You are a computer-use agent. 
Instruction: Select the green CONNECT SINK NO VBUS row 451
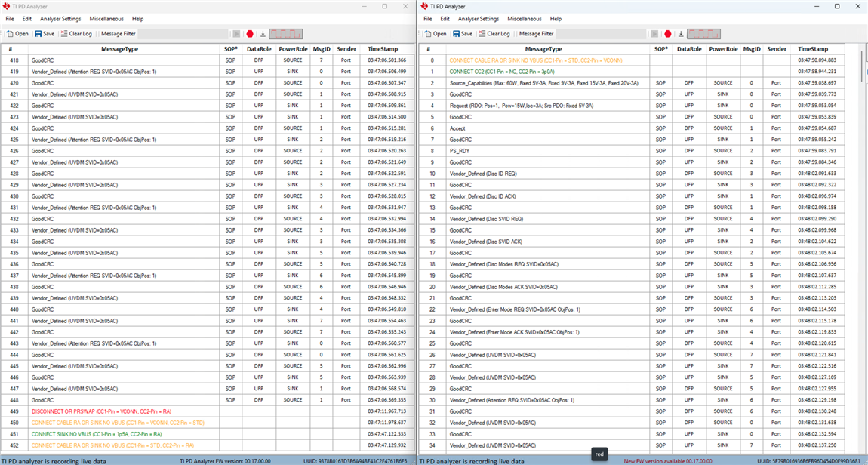pyautogui.click(x=207, y=434)
